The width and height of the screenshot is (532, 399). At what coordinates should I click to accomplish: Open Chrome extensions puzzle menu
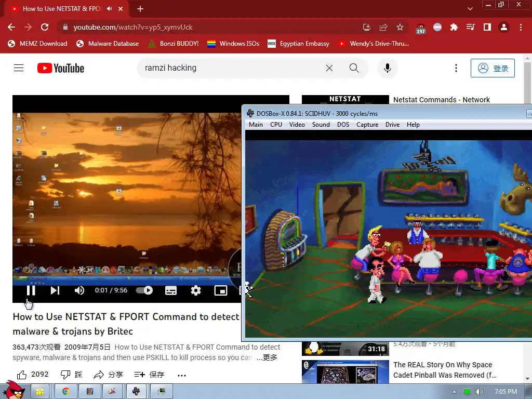(x=454, y=27)
